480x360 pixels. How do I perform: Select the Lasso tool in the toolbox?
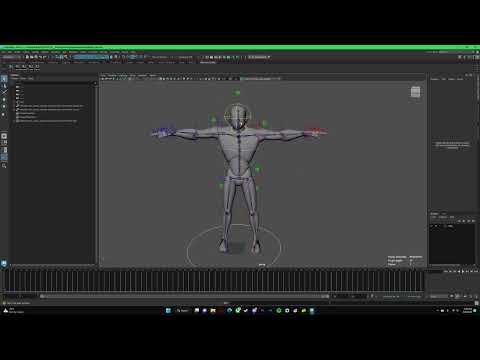coord(4,86)
